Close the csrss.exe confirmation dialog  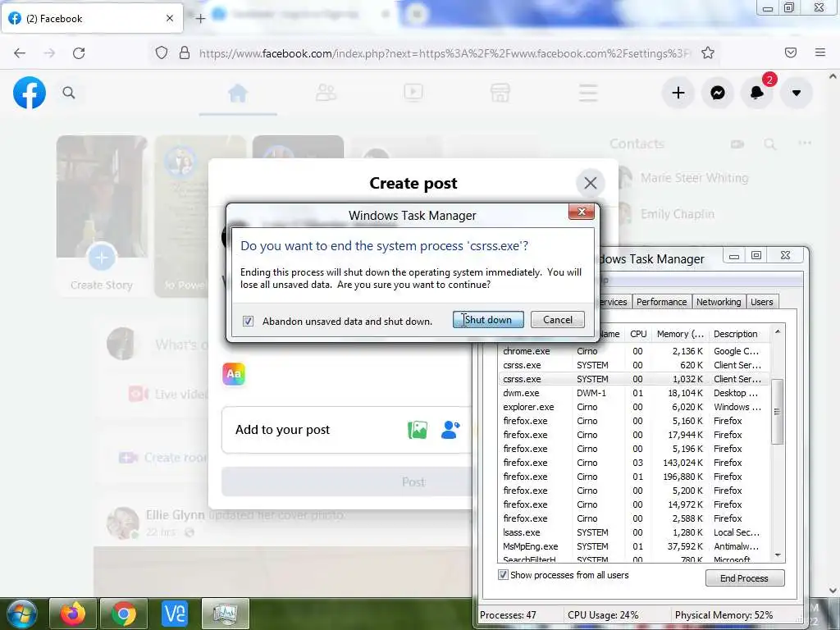click(x=582, y=212)
